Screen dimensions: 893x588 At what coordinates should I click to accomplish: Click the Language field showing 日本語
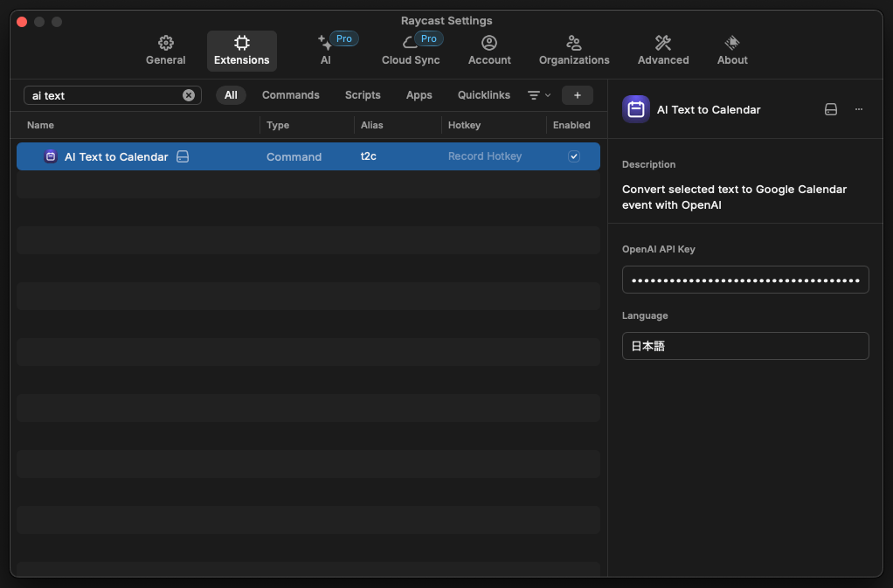745,346
